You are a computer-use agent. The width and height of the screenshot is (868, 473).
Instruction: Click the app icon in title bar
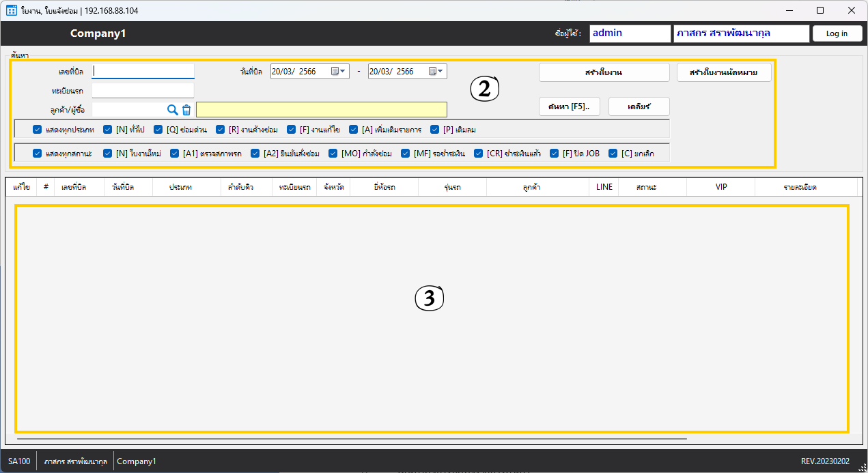click(11, 10)
